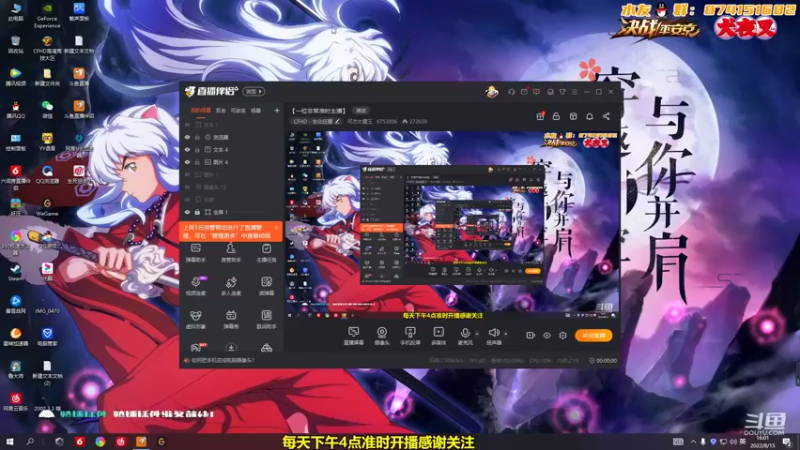Viewport: 800px width, 450px height.
Task: Toggle the lock on 文本 4 source
Action: (197, 149)
